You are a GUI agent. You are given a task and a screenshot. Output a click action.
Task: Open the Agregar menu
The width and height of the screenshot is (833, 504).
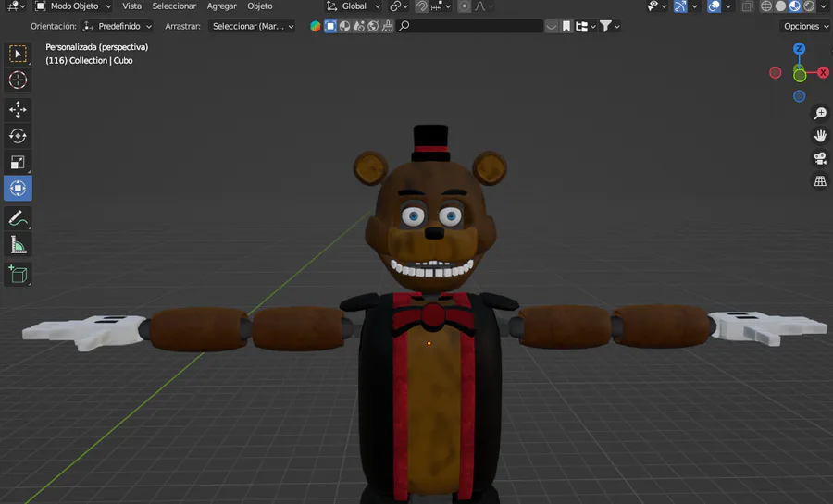click(221, 6)
